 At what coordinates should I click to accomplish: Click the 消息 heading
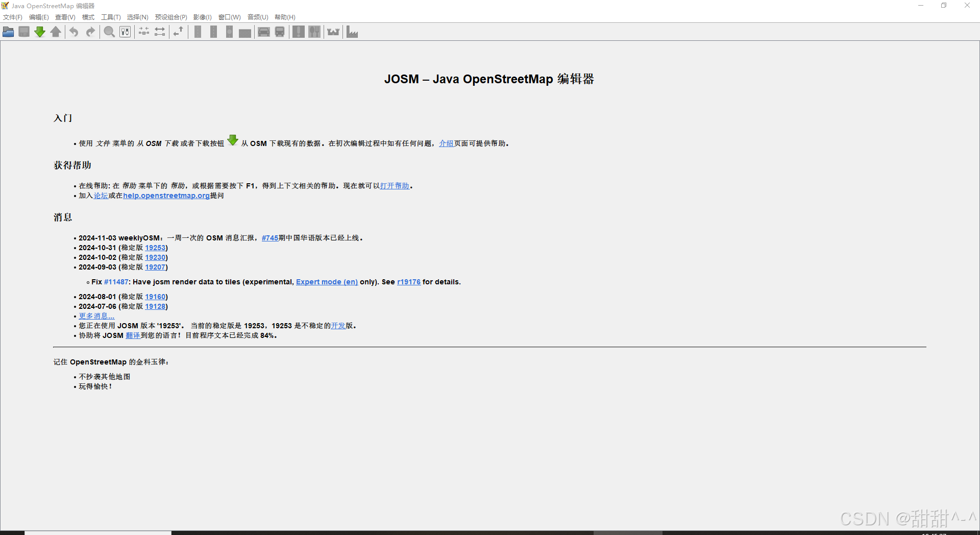[63, 217]
